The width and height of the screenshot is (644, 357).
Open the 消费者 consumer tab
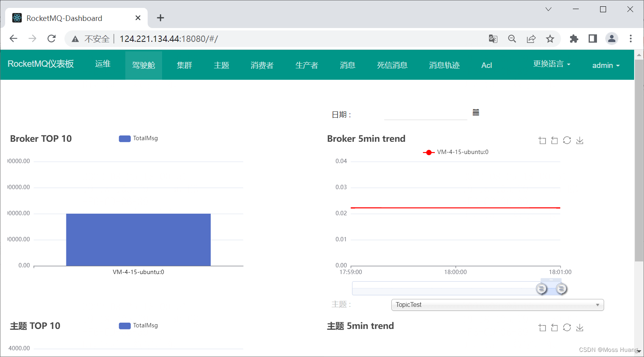point(262,65)
